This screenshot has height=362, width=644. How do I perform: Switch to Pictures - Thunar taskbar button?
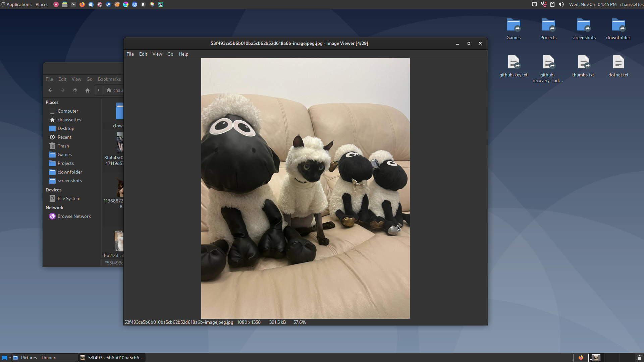tap(38, 358)
